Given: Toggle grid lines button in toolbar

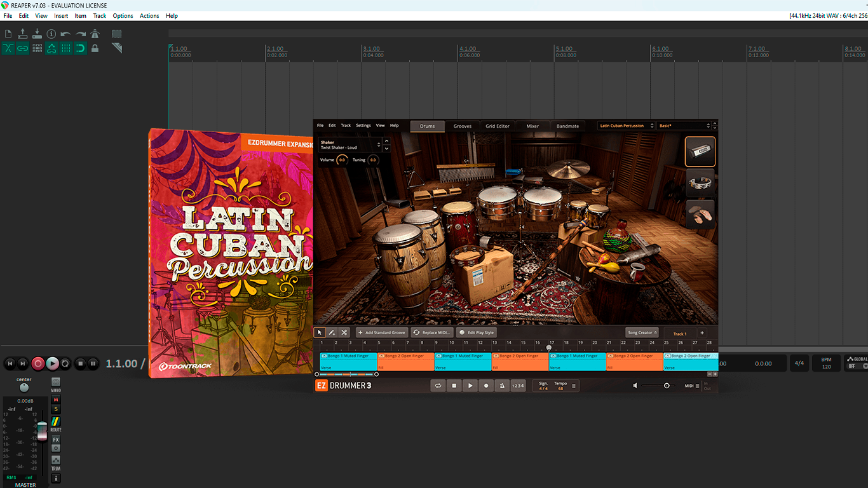Looking at the screenshot, I should 66,48.
